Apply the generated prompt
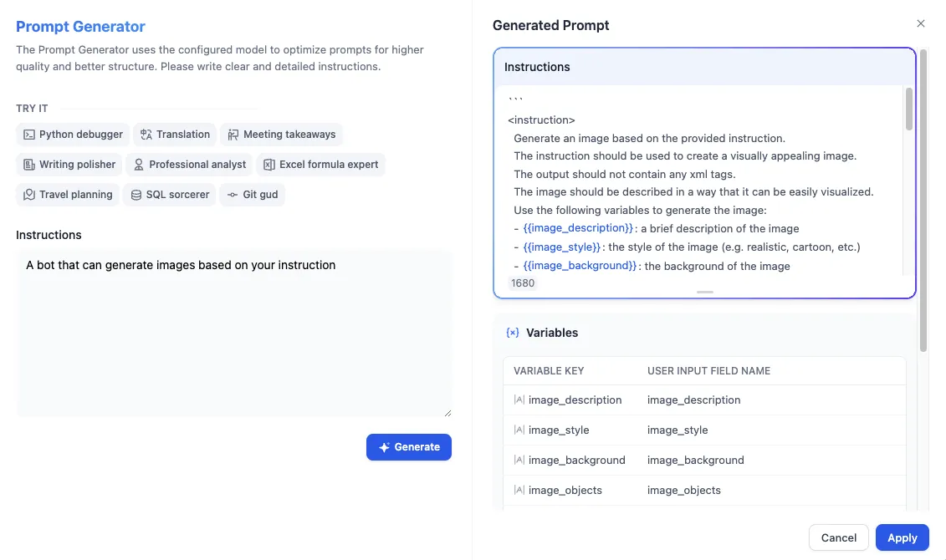This screenshot has width=946, height=560. [902, 537]
